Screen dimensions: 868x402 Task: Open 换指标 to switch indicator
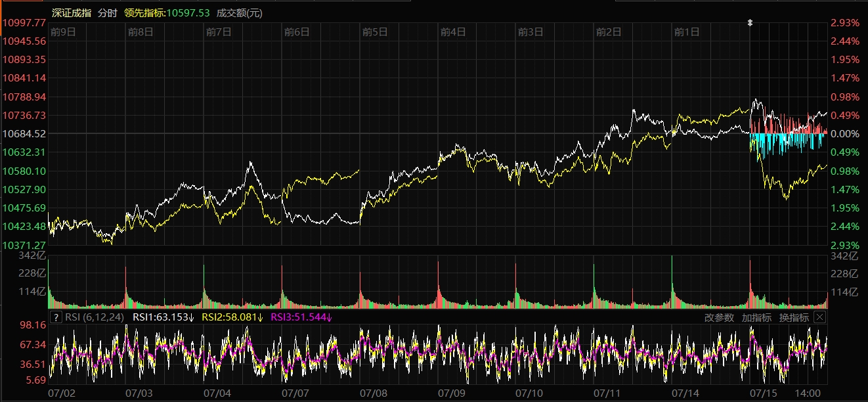click(x=794, y=318)
